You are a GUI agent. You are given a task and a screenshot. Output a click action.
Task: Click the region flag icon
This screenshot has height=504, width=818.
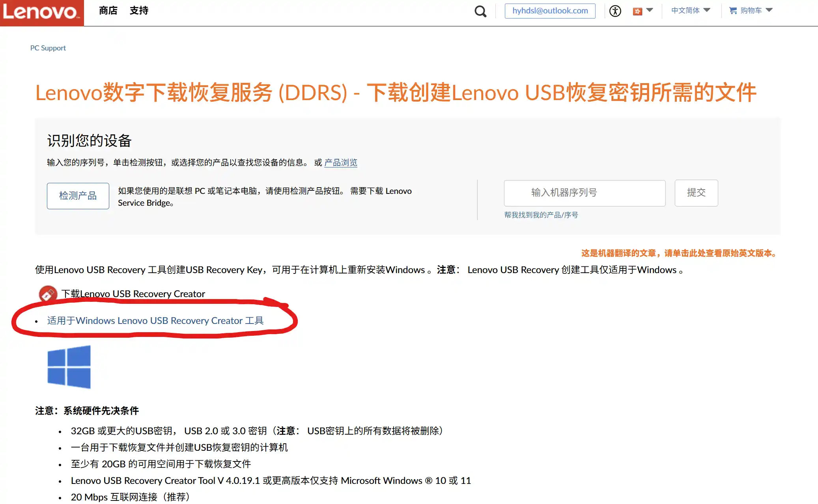coord(637,11)
